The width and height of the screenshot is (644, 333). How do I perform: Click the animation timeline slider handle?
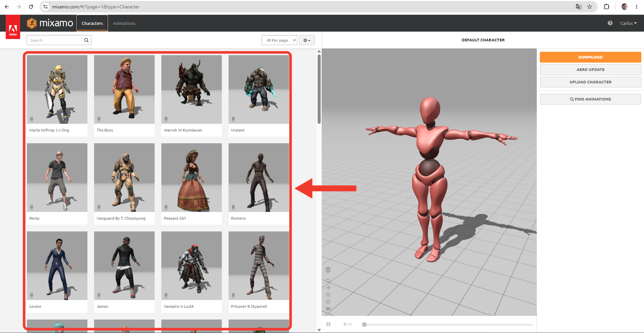click(364, 325)
